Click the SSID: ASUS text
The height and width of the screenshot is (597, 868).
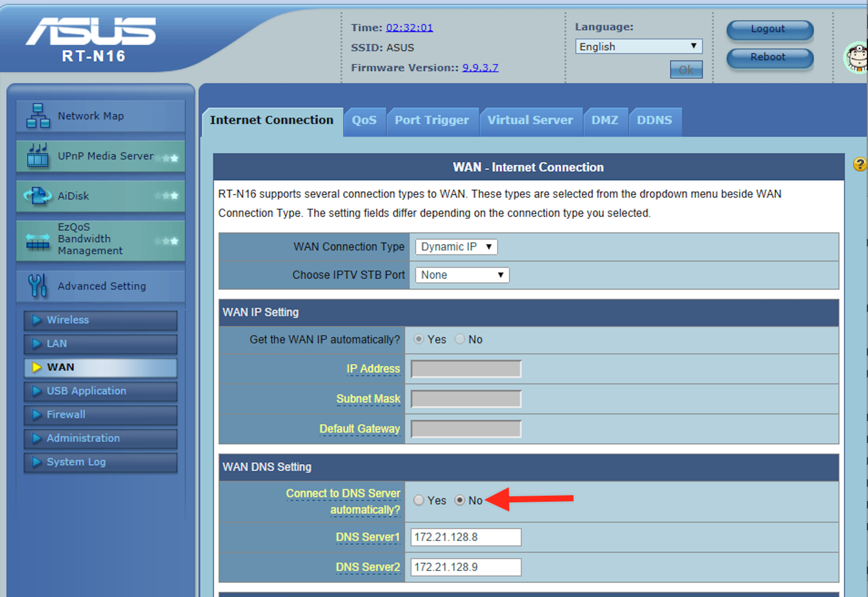click(x=382, y=48)
